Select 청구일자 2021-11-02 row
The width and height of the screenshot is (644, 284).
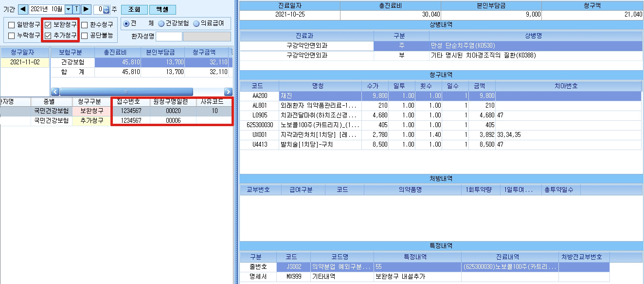24,62
